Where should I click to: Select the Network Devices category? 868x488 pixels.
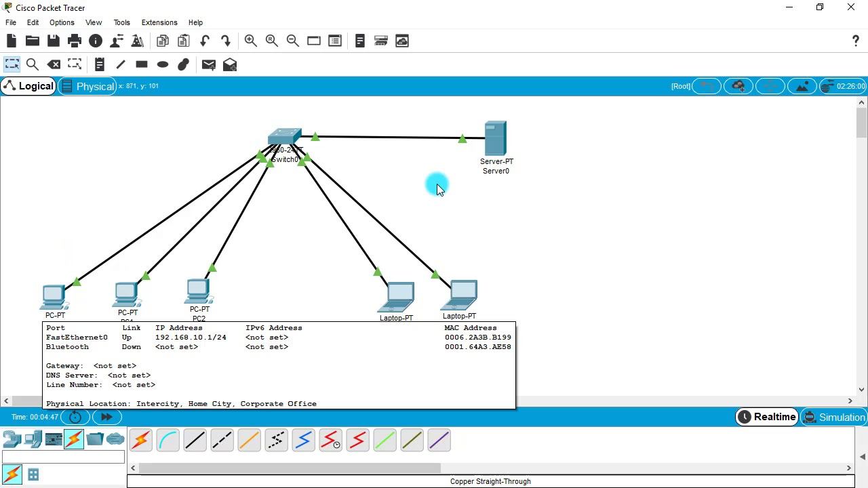pyautogui.click(x=12, y=439)
